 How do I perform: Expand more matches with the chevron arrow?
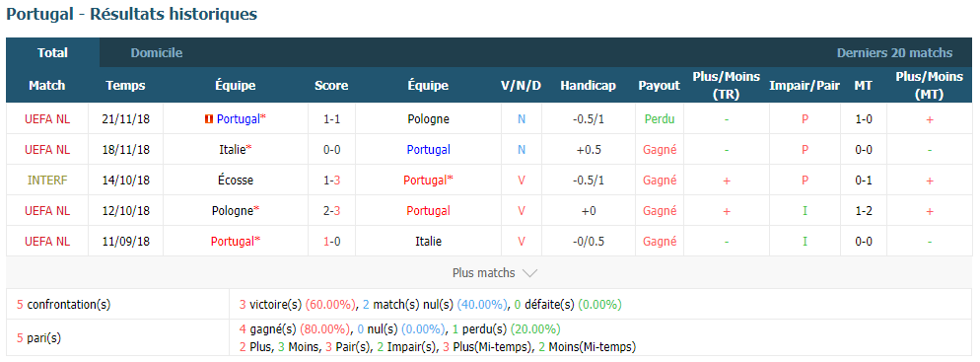pyautogui.click(x=529, y=273)
